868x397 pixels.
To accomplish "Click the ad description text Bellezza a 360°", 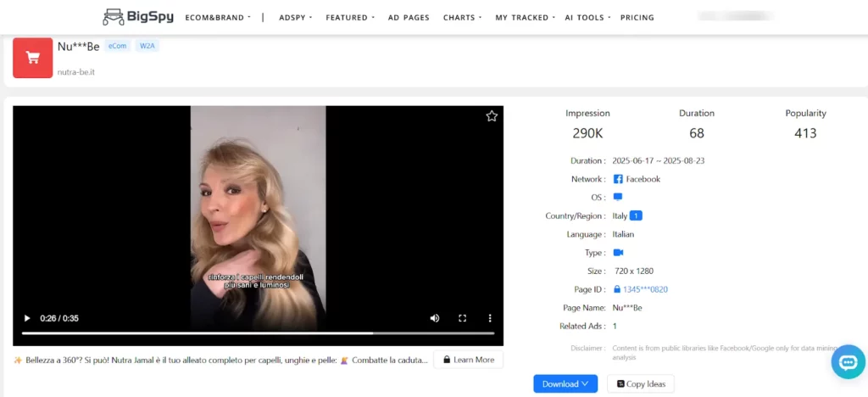I will pyautogui.click(x=220, y=360).
